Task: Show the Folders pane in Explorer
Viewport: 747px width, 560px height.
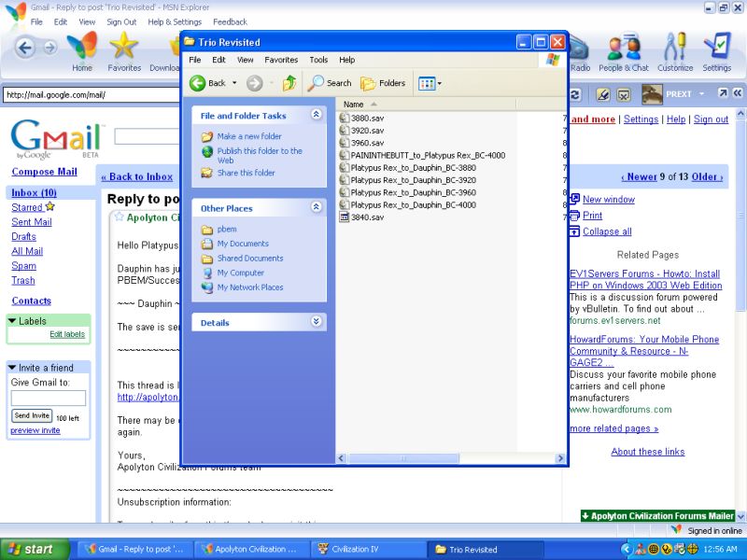Action: tap(383, 83)
